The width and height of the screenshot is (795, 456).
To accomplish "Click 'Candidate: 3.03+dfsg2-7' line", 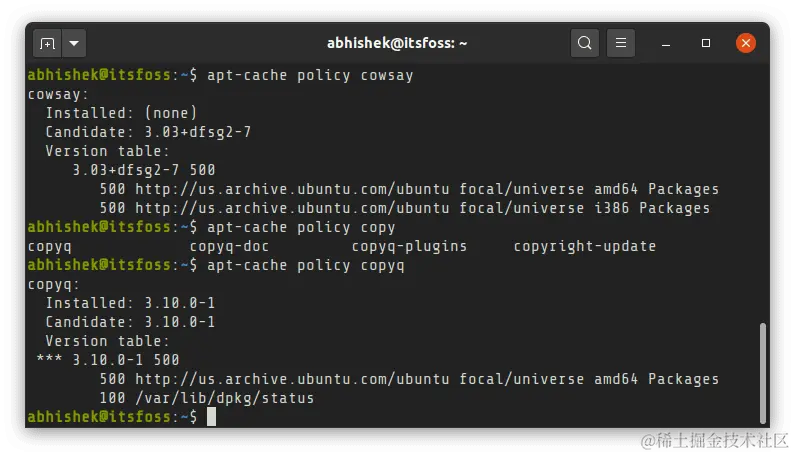I will coord(148,132).
